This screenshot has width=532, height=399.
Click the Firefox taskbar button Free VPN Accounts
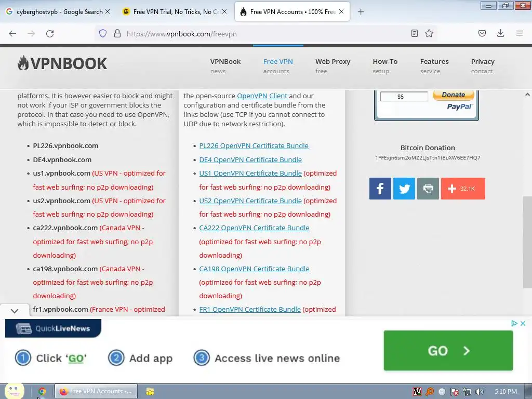click(96, 391)
